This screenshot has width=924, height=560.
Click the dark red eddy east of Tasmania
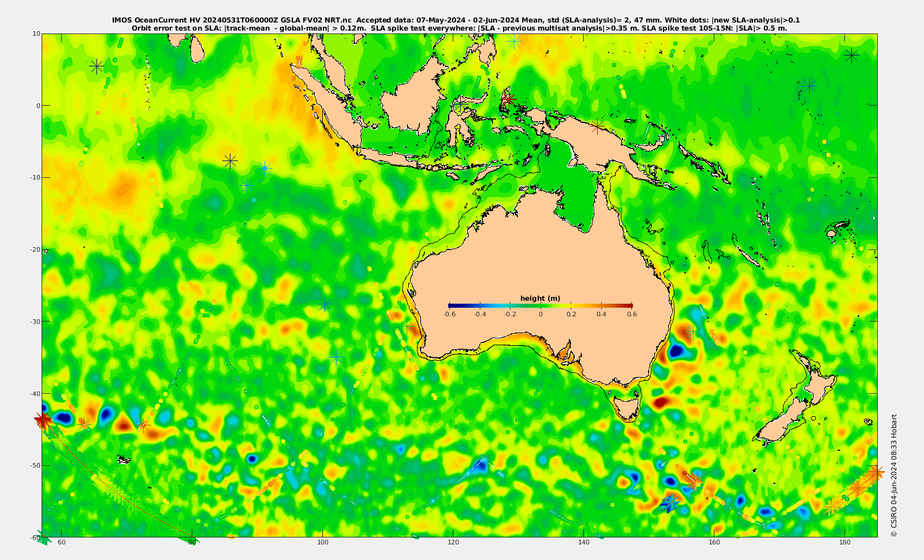[660, 401]
